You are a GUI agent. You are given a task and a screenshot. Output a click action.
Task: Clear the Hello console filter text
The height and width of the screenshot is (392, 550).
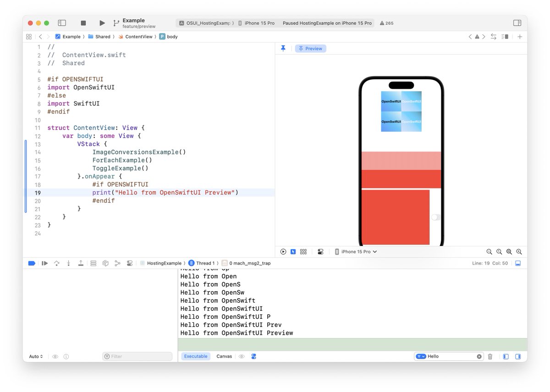pyautogui.click(x=479, y=356)
